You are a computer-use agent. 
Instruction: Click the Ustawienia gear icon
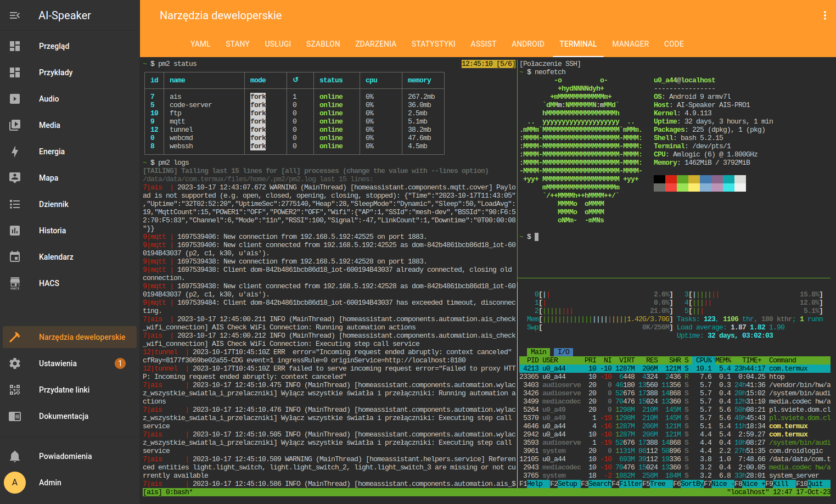15,363
